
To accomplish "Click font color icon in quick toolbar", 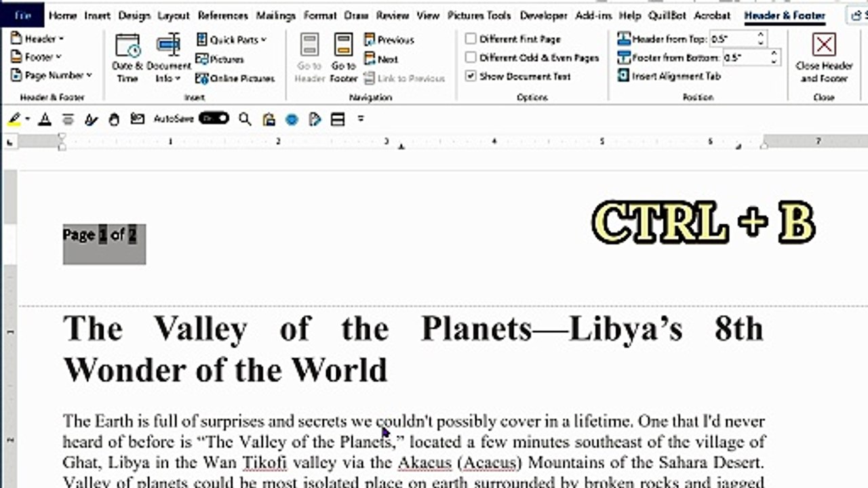I will (45, 119).
